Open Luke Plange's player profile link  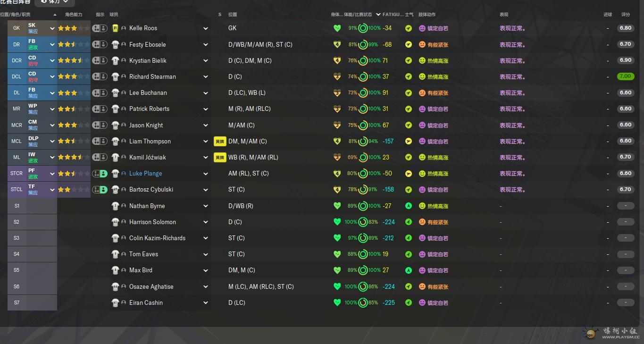tap(145, 174)
